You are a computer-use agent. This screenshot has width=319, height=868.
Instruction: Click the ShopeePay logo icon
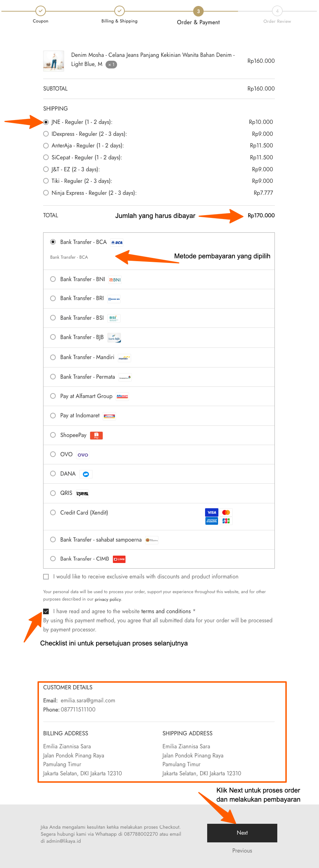tap(96, 436)
